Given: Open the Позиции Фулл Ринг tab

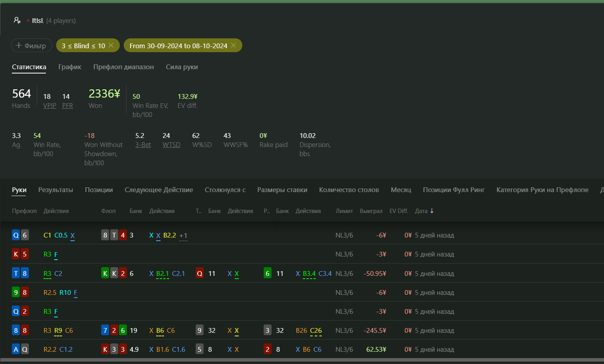Looking at the screenshot, I should [454, 190].
